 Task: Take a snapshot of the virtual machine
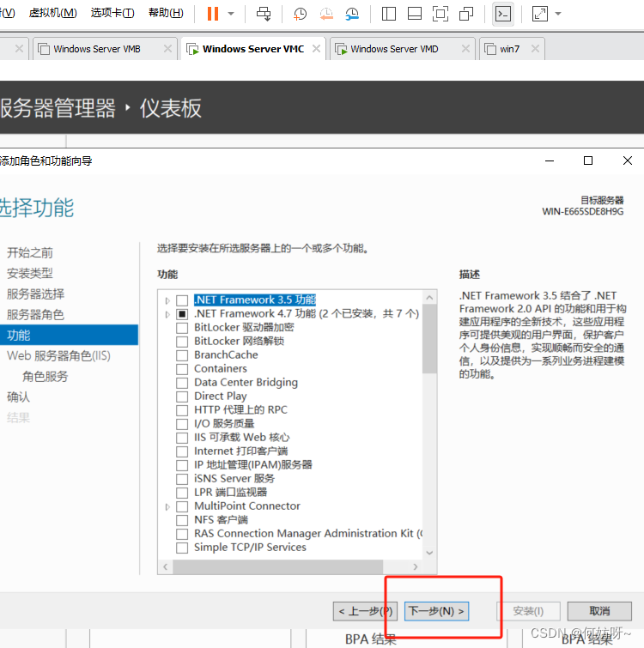pos(300,14)
